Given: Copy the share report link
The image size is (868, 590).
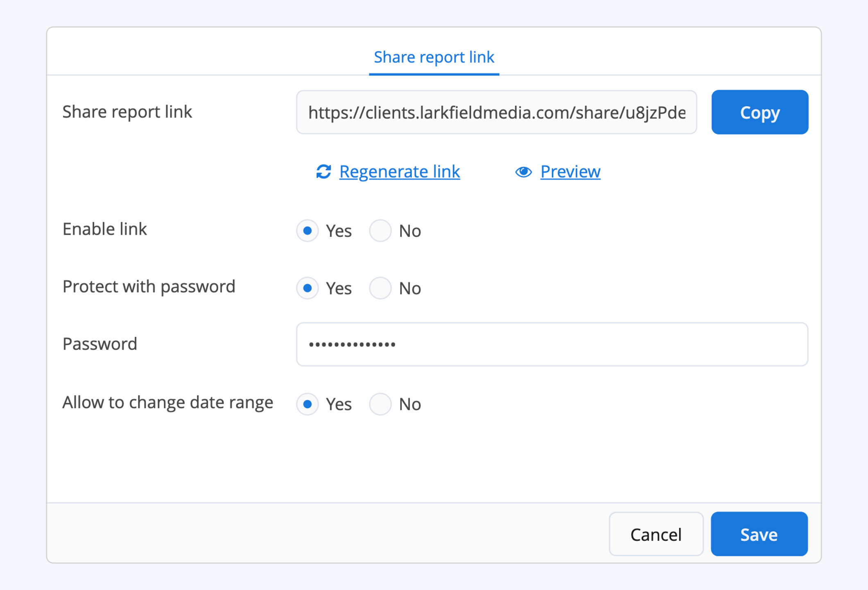Looking at the screenshot, I should click(760, 112).
